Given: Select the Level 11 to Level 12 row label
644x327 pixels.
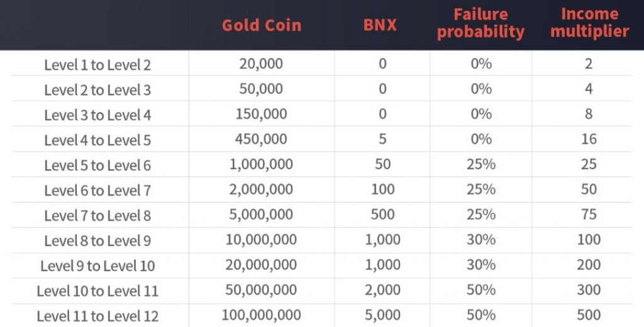Looking at the screenshot, I should [x=97, y=316].
